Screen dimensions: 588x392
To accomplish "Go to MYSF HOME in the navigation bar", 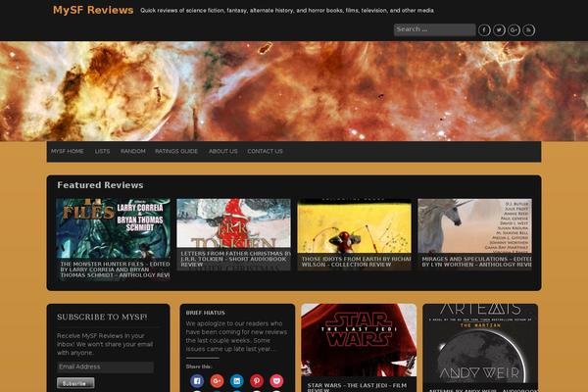I will coord(67,151).
